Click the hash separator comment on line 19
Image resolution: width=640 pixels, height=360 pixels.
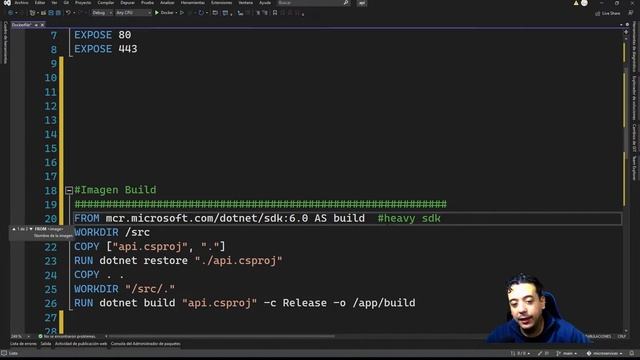[260, 204]
